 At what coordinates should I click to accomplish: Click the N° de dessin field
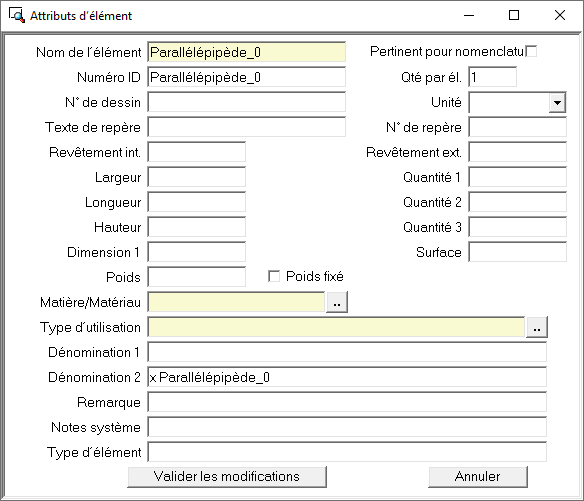(247, 102)
